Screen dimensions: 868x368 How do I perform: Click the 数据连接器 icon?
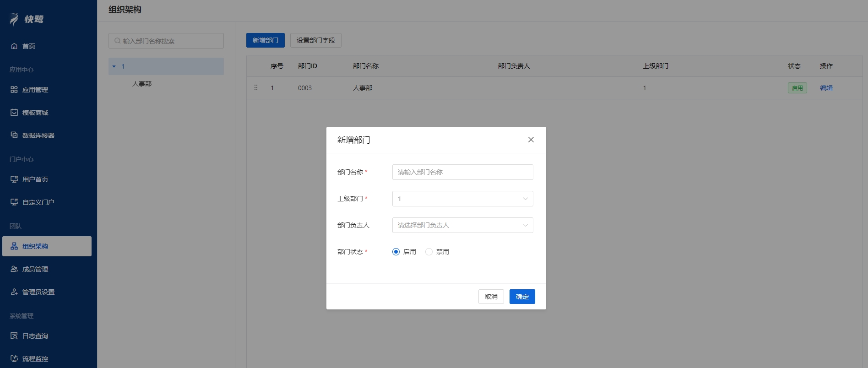click(x=14, y=135)
